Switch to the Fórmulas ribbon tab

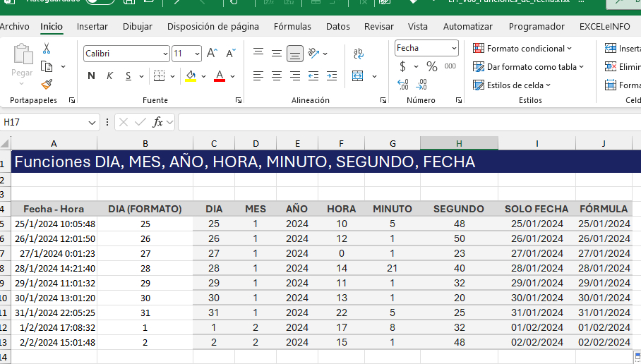coord(292,26)
